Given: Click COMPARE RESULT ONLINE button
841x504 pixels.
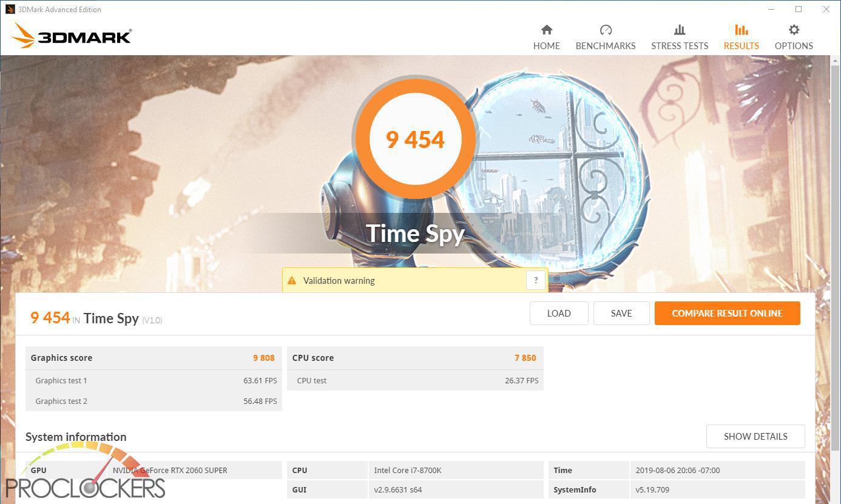Looking at the screenshot, I should click(x=727, y=313).
